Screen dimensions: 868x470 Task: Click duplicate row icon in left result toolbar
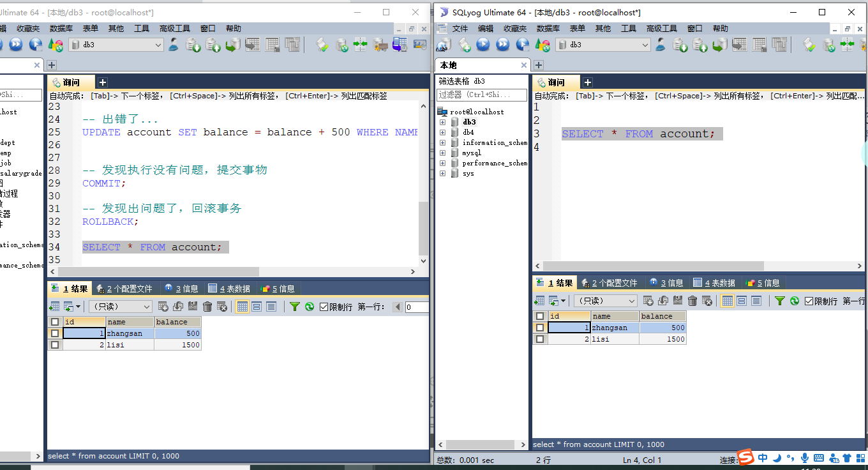[x=178, y=307]
